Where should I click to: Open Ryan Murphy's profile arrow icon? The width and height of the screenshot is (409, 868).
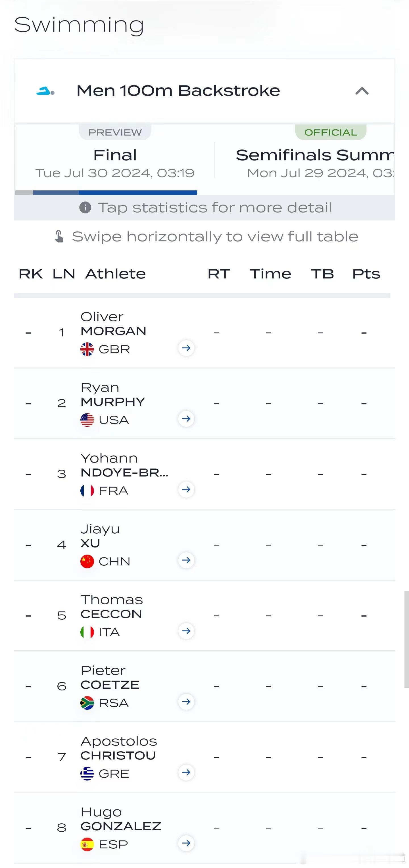click(186, 419)
